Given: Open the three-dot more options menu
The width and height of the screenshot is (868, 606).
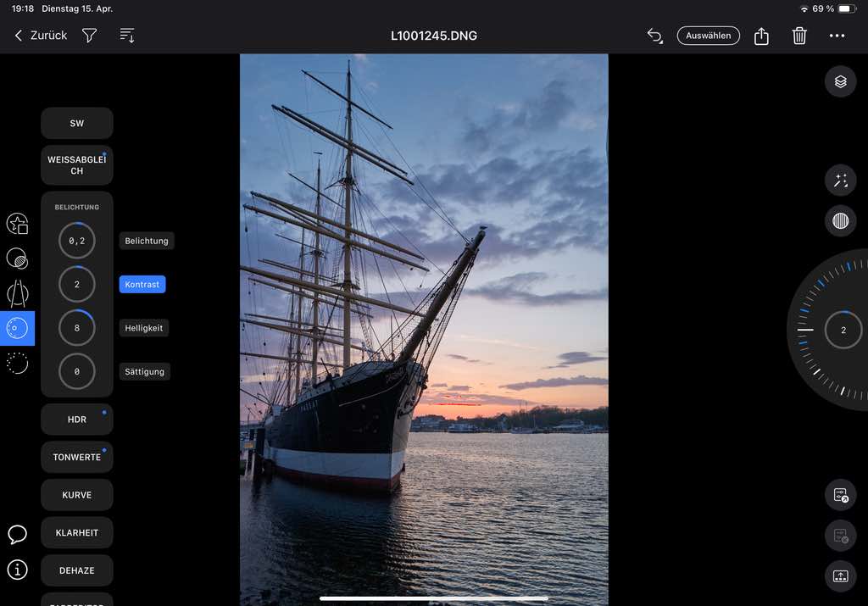Looking at the screenshot, I should 837,36.
